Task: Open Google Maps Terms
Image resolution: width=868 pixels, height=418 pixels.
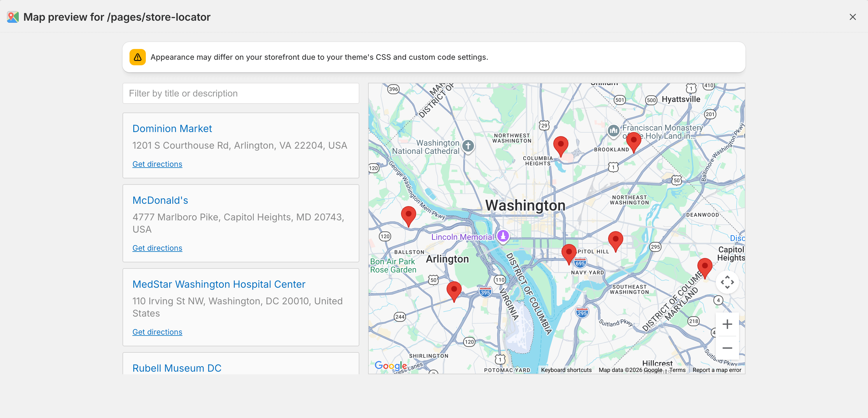Action: pos(677,370)
